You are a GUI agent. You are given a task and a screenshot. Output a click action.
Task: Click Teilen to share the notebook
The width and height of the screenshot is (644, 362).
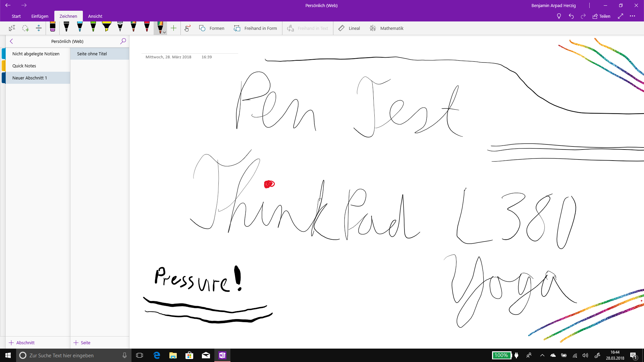coord(601,16)
